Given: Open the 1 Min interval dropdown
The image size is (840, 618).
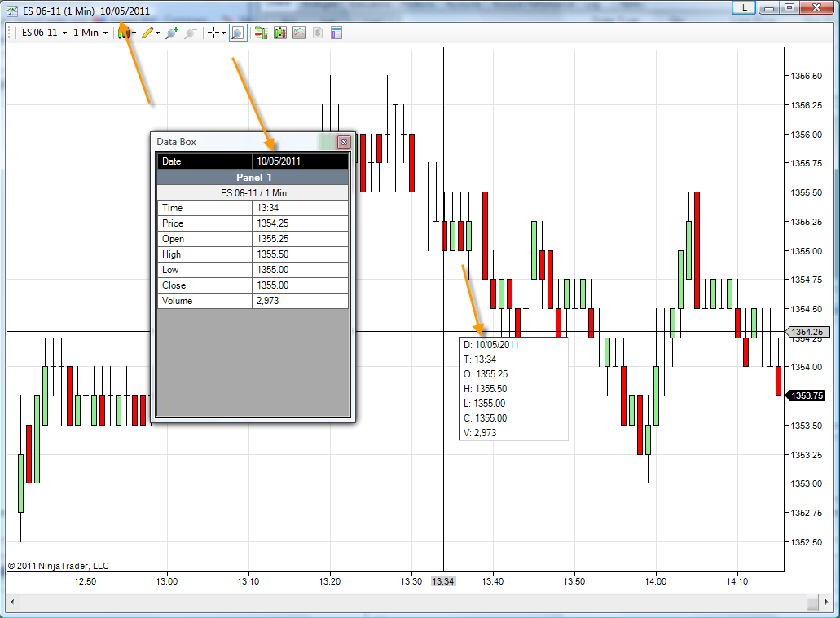Looking at the screenshot, I should [90, 33].
